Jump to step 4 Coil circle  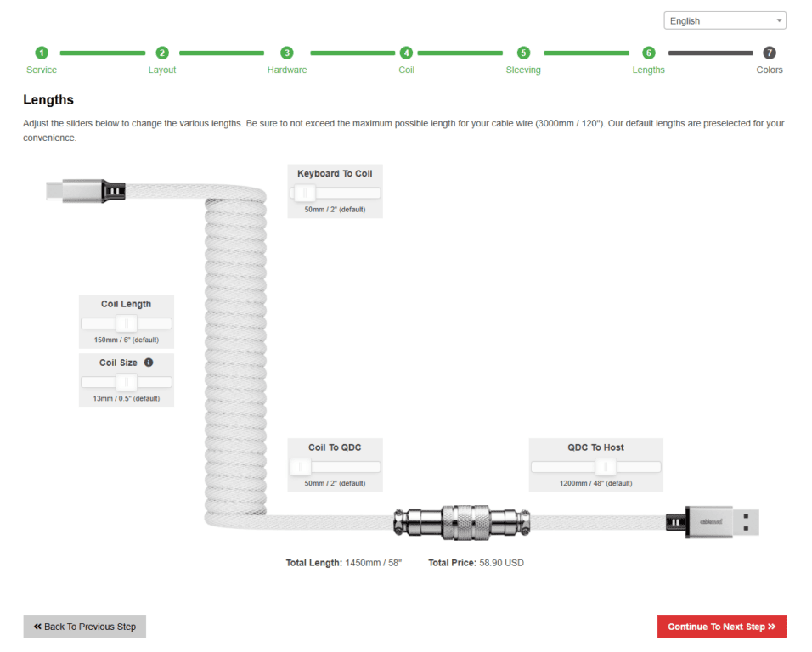click(407, 53)
